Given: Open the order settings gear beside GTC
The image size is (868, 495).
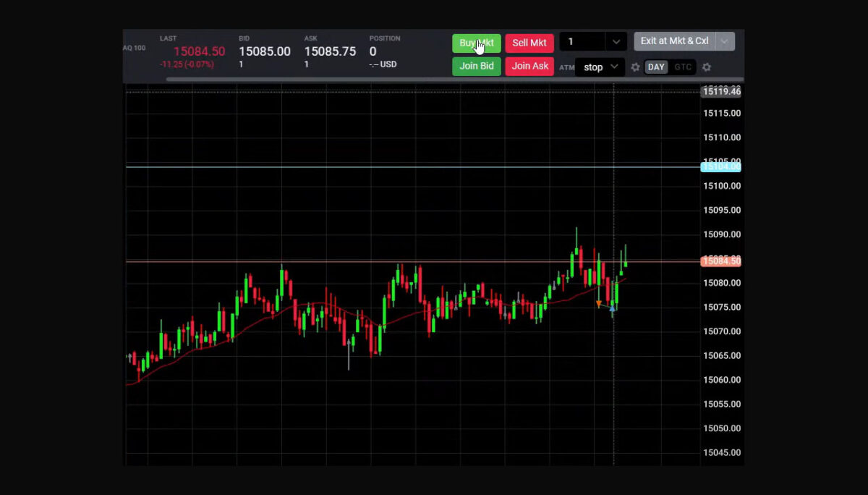Looking at the screenshot, I should pos(706,67).
